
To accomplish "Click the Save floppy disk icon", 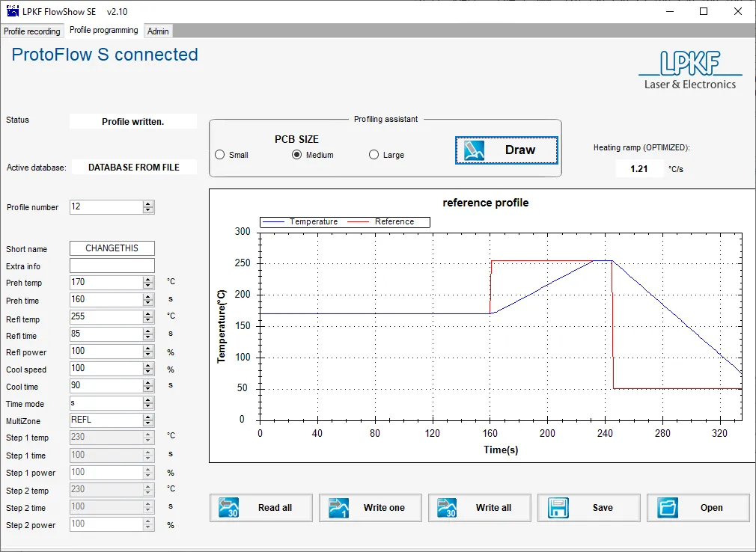I will pyautogui.click(x=558, y=508).
